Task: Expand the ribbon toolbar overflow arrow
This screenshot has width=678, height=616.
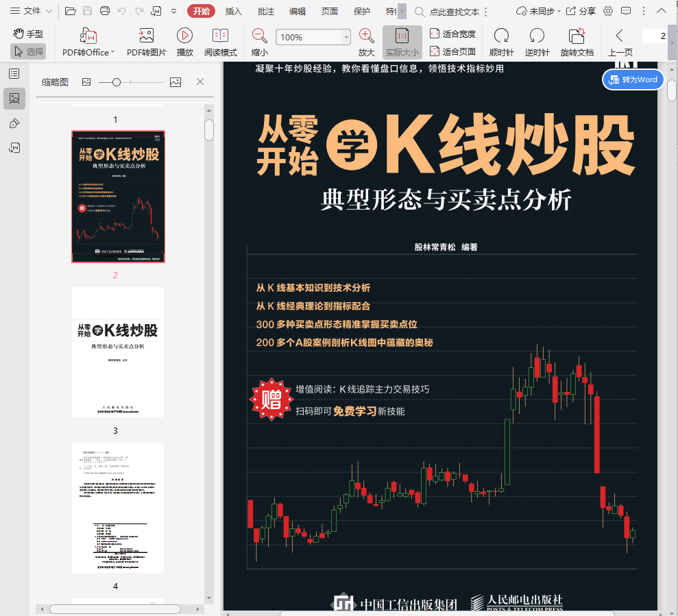Action: click(x=672, y=42)
